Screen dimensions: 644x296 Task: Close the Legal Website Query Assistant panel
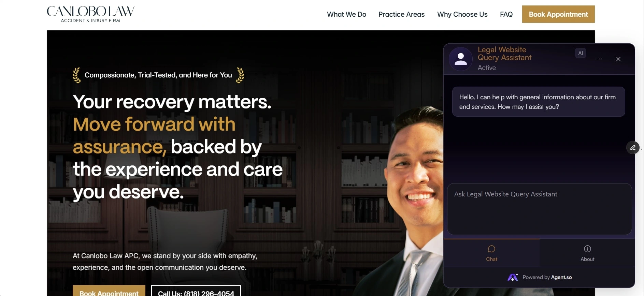click(x=618, y=59)
